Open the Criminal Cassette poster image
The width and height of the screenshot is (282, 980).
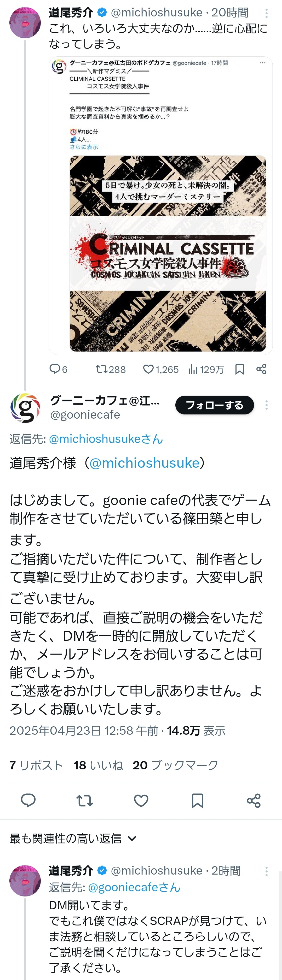168,253
